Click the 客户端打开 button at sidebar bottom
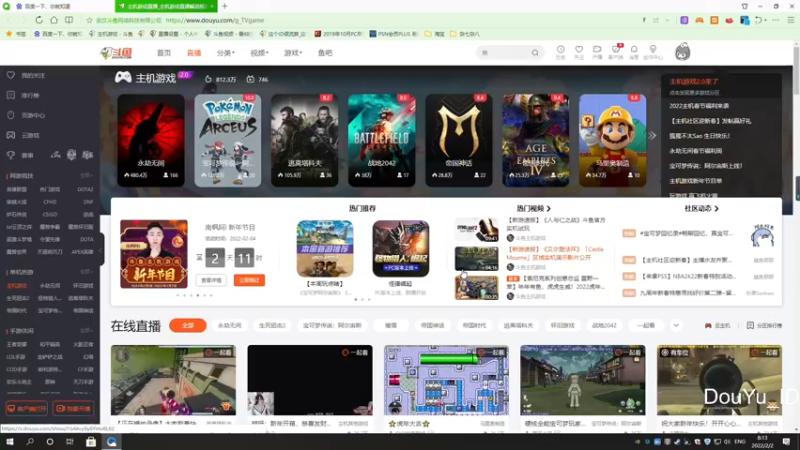 pos(27,408)
